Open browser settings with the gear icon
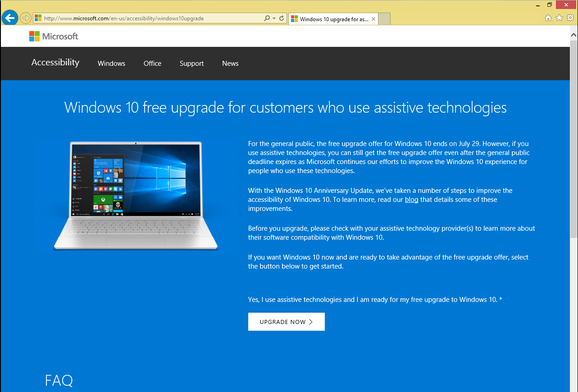Viewport: 578px width, 392px height. point(570,18)
